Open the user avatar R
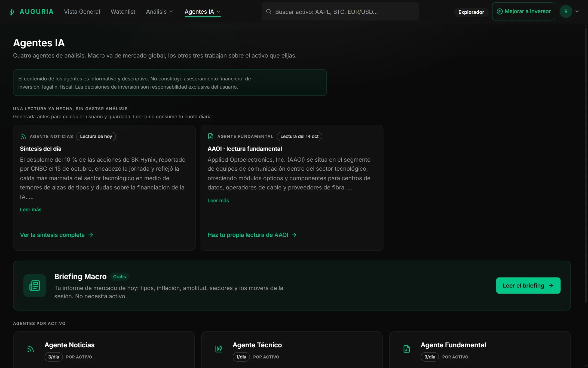The image size is (588, 368). tap(566, 11)
